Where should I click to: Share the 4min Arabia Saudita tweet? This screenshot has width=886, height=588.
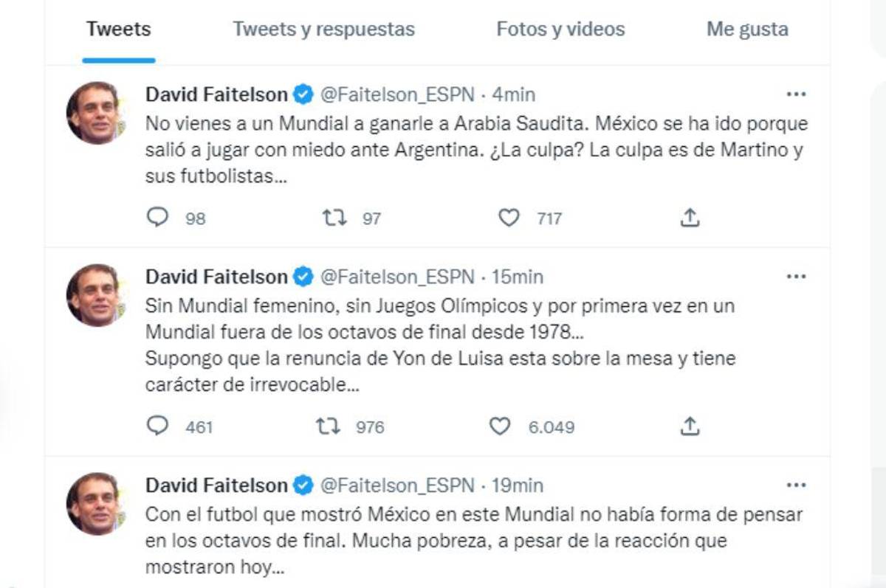click(x=689, y=218)
